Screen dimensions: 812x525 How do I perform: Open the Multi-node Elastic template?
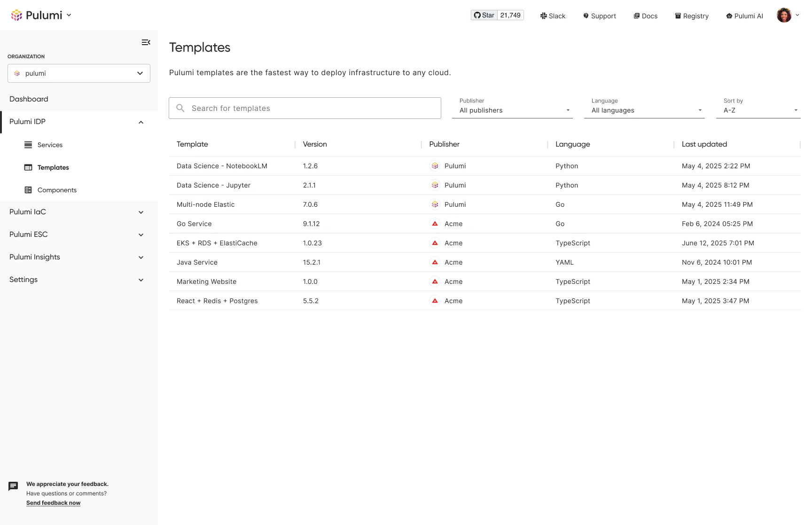[205, 204]
